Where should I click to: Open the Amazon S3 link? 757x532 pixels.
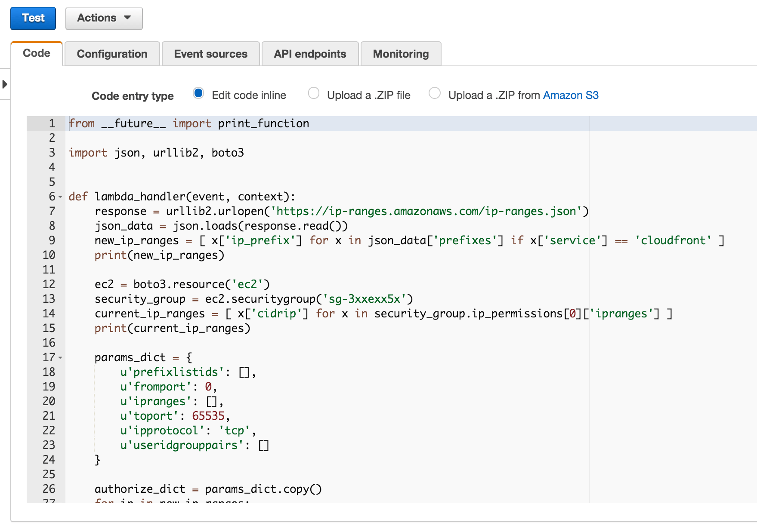(x=570, y=95)
